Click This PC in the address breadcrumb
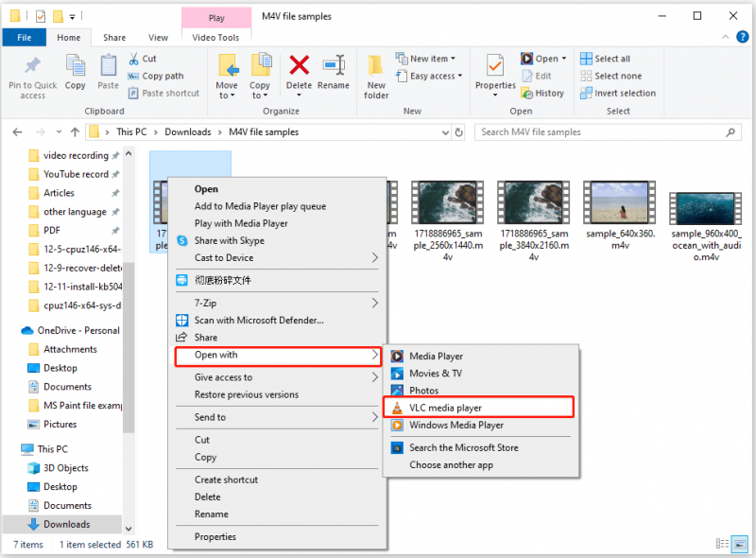Viewport: 756px width, 558px height. point(131,131)
